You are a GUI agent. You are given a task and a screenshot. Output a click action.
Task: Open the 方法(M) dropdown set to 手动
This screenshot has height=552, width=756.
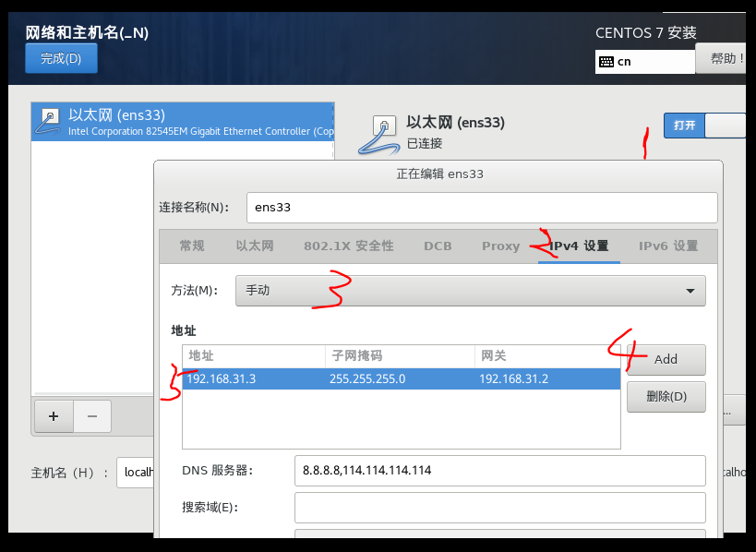(x=471, y=290)
